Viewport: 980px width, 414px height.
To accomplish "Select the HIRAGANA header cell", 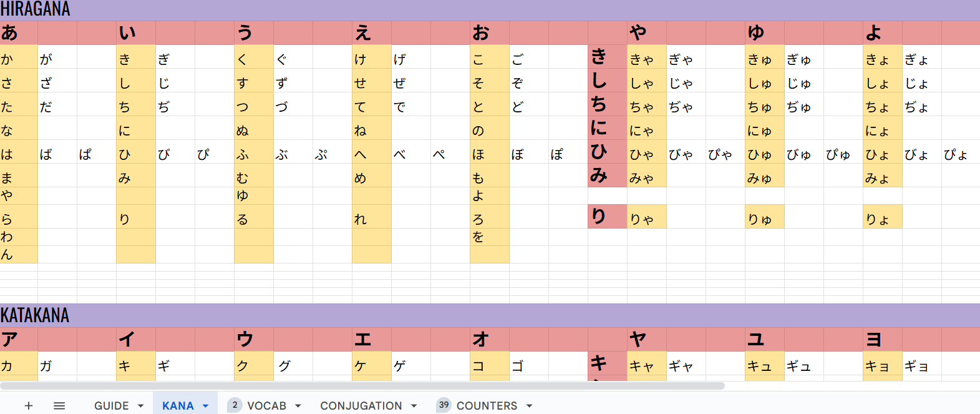I will point(36,9).
